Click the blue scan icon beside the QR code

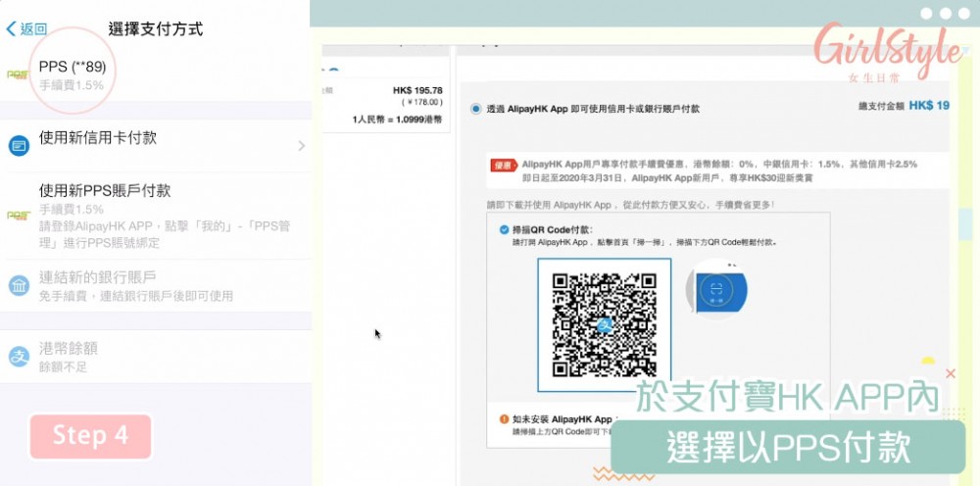click(718, 291)
